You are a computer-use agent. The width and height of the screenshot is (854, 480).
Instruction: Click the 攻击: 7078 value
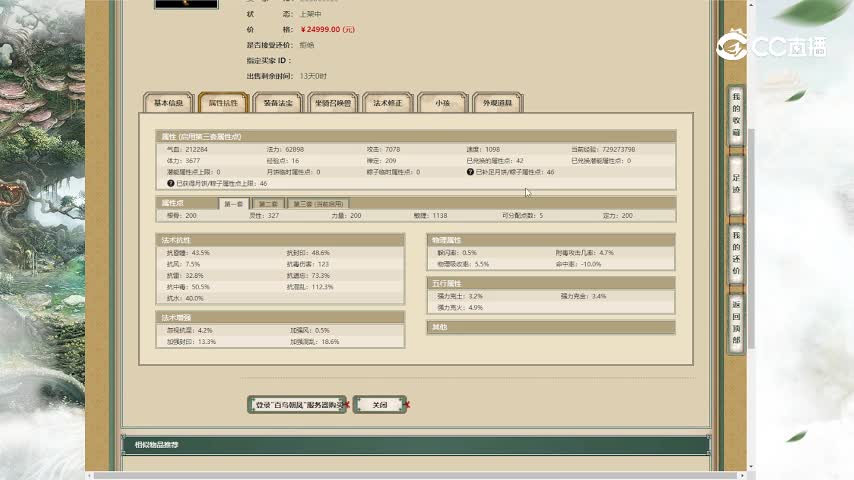[x=383, y=149]
